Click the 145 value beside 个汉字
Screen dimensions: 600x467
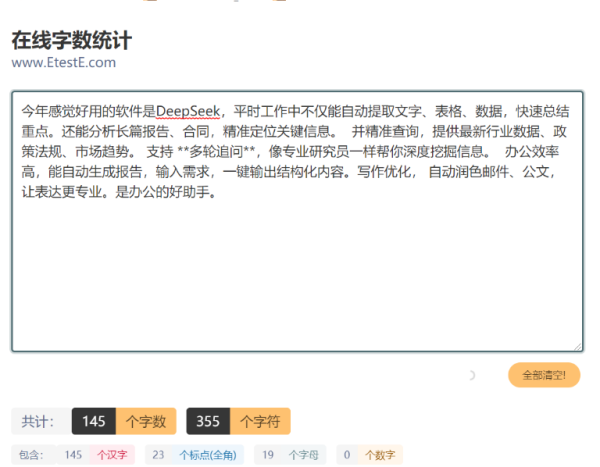coord(73,455)
